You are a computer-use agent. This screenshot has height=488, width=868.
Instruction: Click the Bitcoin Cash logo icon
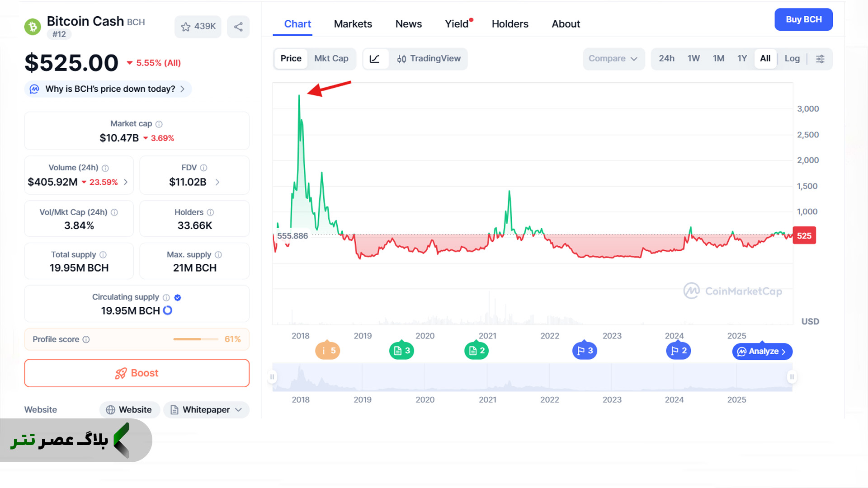point(33,27)
